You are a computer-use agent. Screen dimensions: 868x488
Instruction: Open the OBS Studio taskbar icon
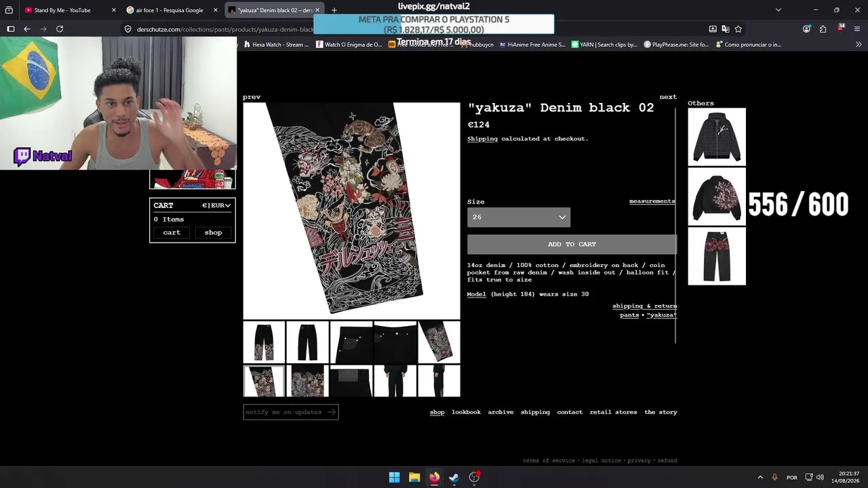tap(475, 477)
